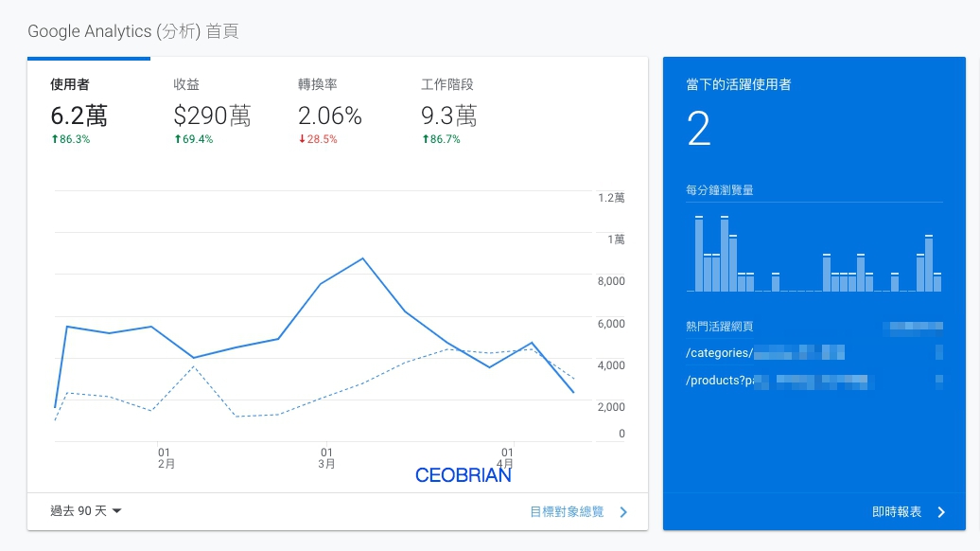Click the peak point of the solid line chart
The height and width of the screenshot is (551, 980).
[363, 258]
